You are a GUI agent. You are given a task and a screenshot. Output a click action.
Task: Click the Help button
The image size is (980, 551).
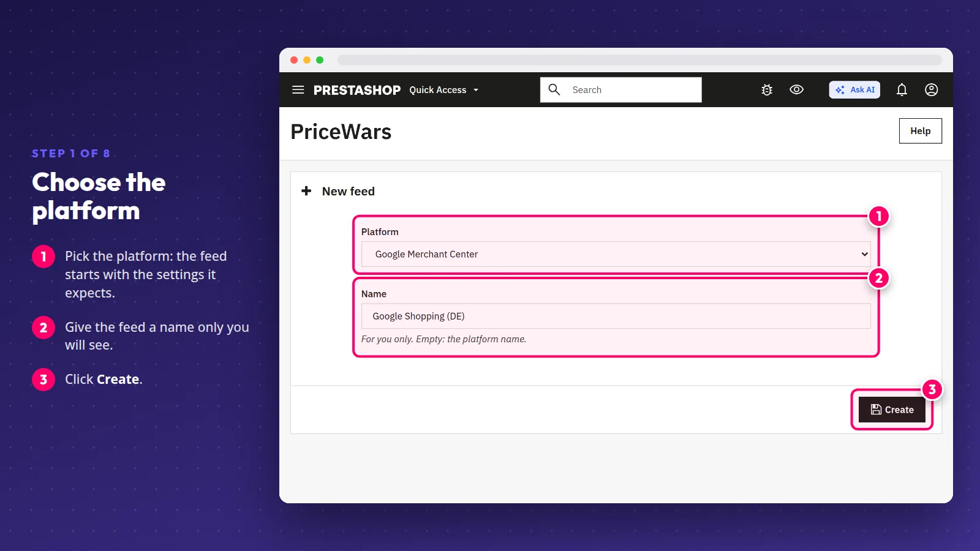920,131
